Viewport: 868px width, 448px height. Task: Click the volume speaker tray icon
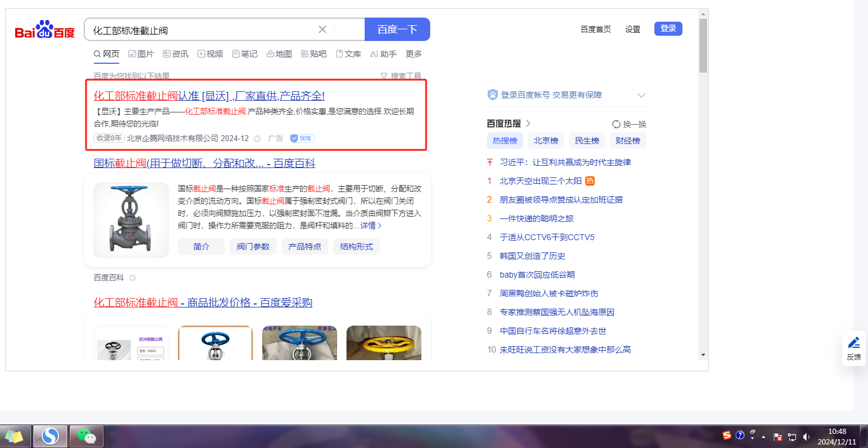806,436
